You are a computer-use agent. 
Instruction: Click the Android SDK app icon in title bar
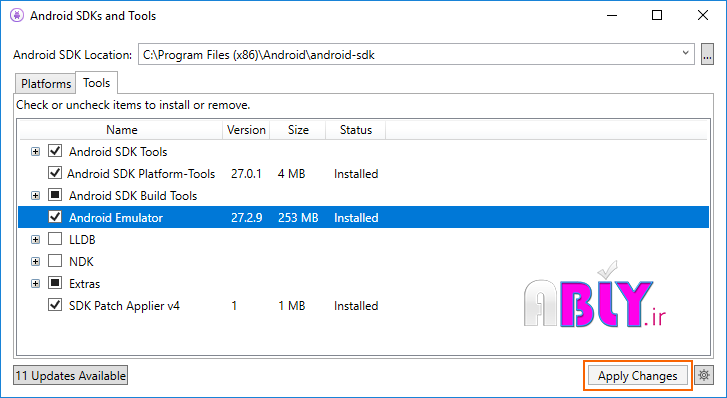17,15
